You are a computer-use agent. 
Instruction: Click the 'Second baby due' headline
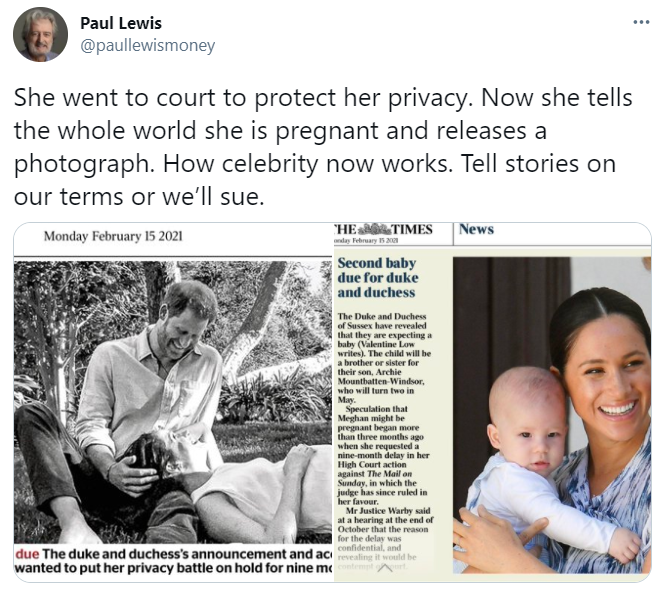pyautogui.click(x=378, y=278)
